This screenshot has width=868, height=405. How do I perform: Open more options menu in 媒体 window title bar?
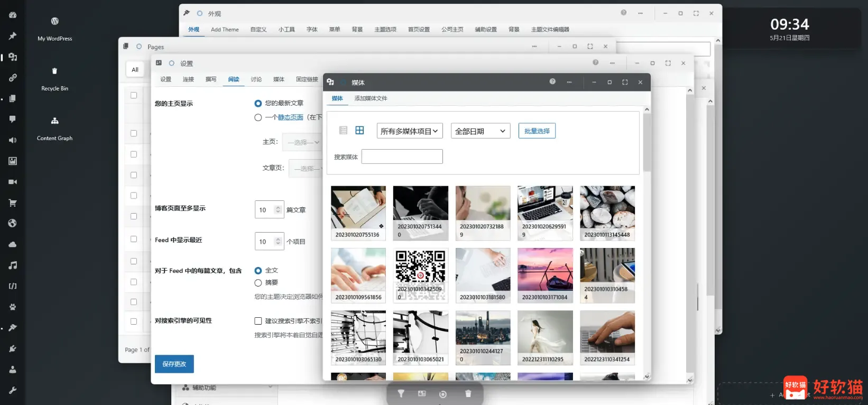(x=569, y=82)
